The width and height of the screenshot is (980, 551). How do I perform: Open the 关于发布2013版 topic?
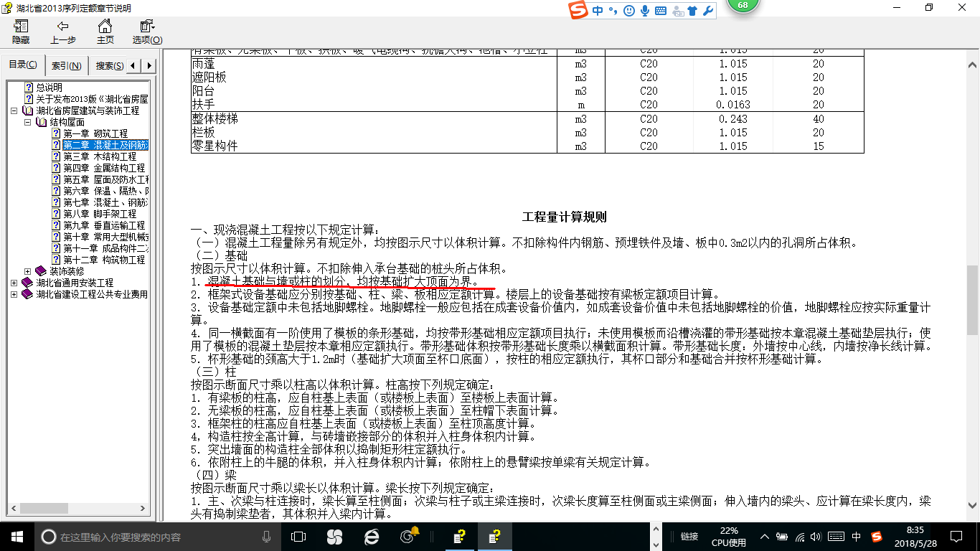pyautogui.click(x=92, y=99)
